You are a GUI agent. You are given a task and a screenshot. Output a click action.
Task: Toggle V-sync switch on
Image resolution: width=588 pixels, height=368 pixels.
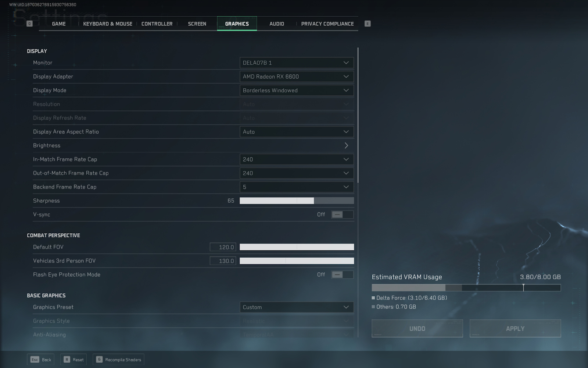pyautogui.click(x=342, y=215)
